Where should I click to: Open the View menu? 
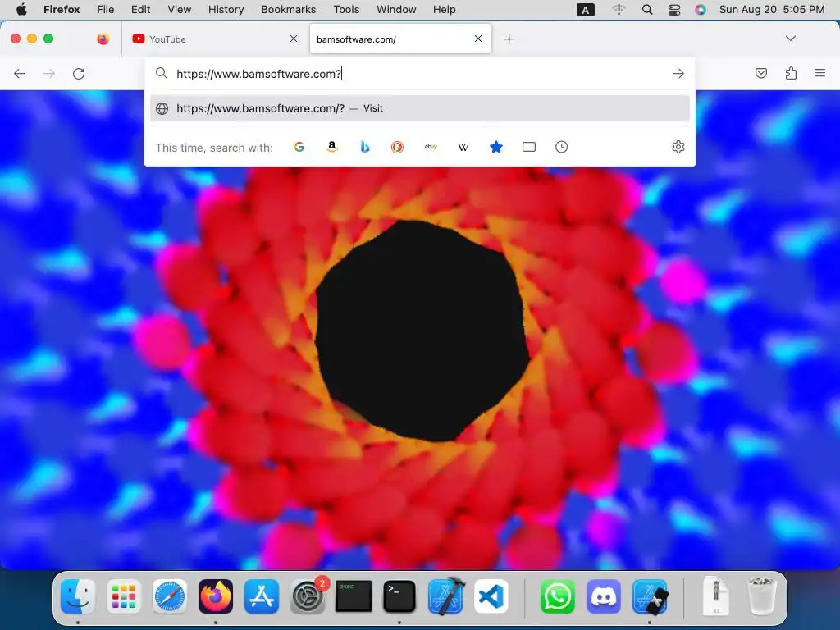[x=179, y=9]
